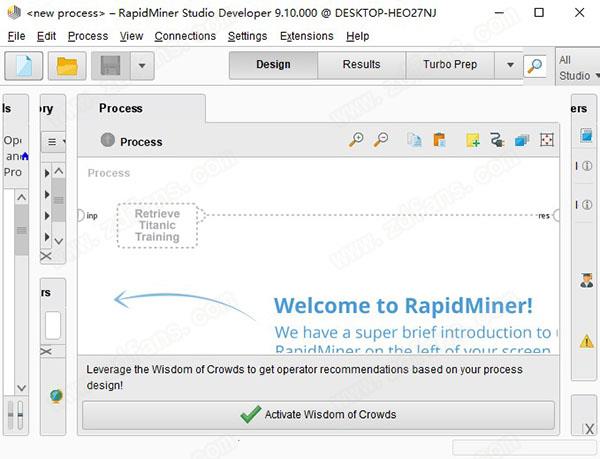Open the Extensions menu
This screenshot has height=459, width=600.
point(307,36)
